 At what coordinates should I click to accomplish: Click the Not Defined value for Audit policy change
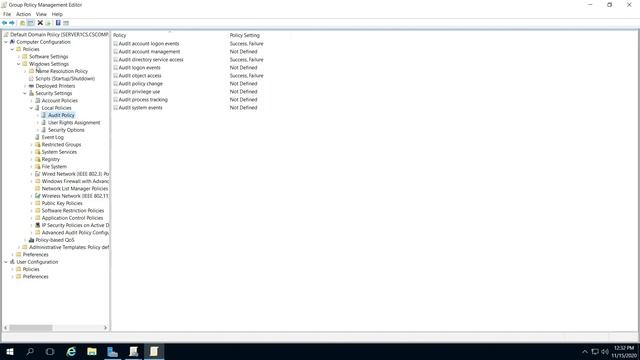(243, 84)
